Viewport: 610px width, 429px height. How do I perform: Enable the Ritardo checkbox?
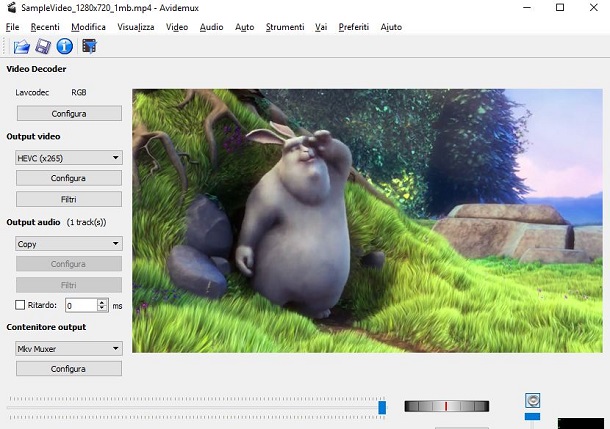[x=20, y=305]
